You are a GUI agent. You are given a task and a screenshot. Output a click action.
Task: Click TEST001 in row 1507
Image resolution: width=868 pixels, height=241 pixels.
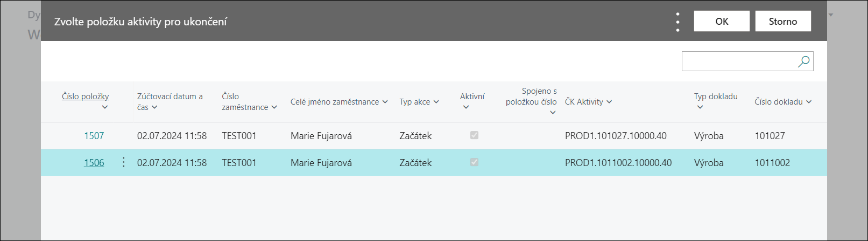tap(239, 136)
